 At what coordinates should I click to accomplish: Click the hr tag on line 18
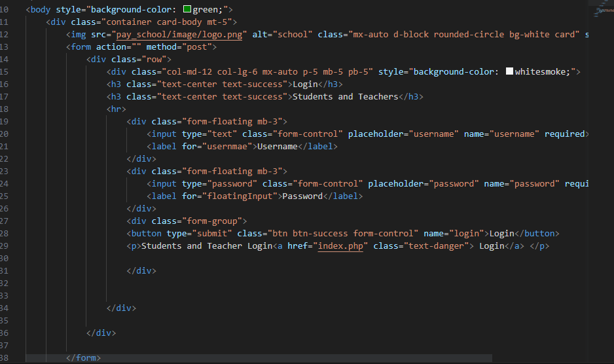[117, 109]
